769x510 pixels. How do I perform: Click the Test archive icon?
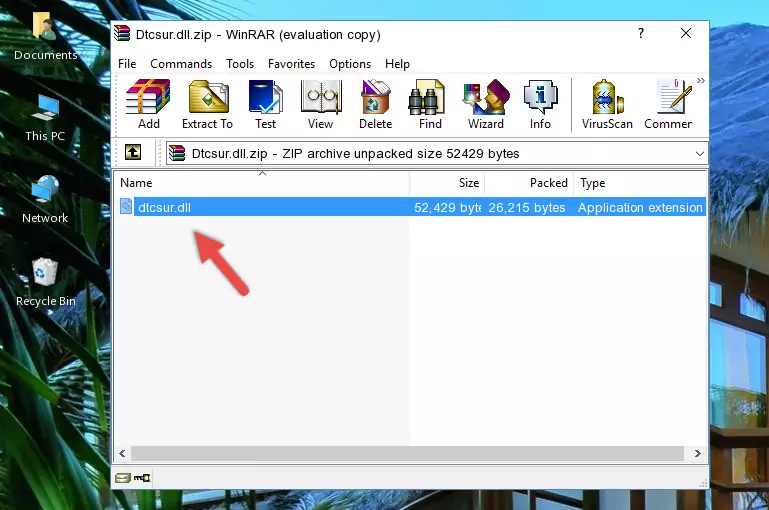click(265, 105)
